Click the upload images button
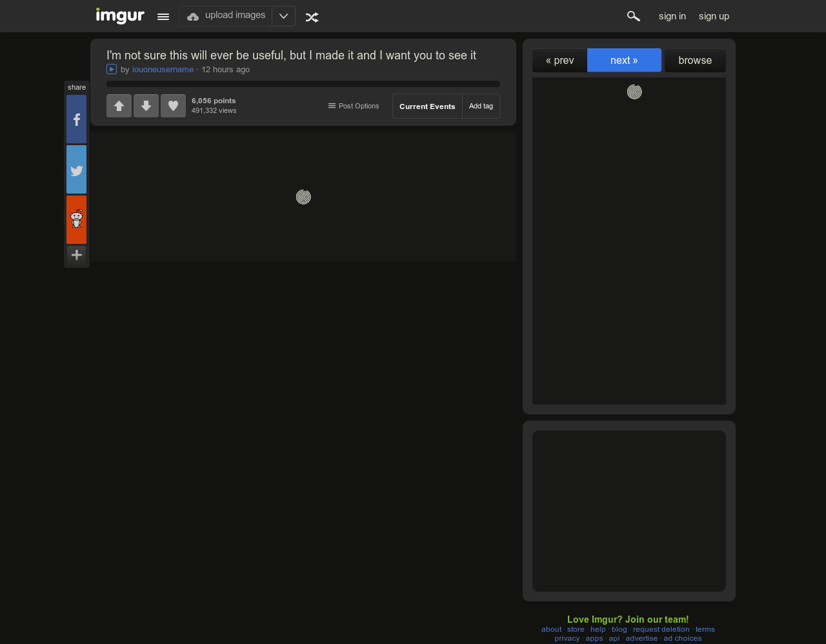826x644 pixels. click(226, 16)
